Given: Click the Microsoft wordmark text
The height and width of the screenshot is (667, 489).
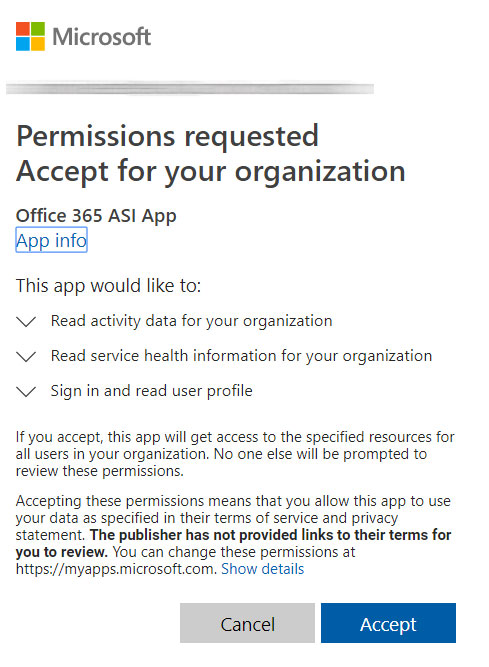Looking at the screenshot, I should [x=102, y=37].
